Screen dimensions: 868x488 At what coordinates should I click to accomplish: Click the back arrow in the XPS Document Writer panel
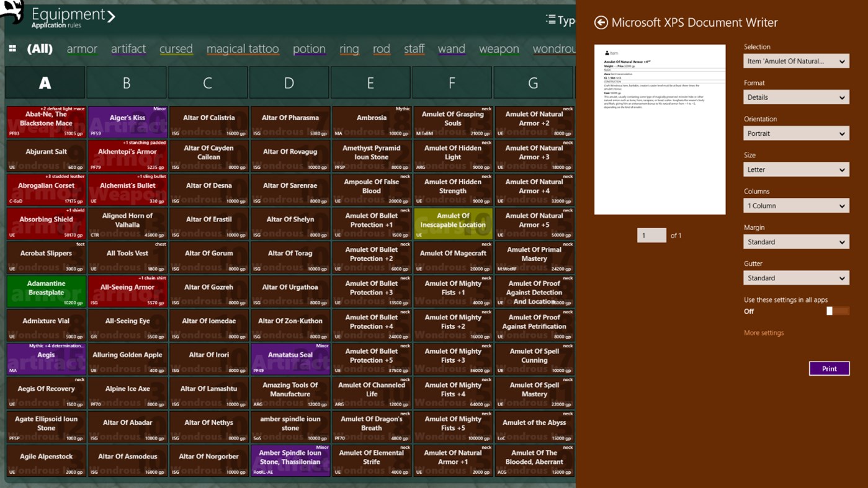pyautogui.click(x=600, y=22)
